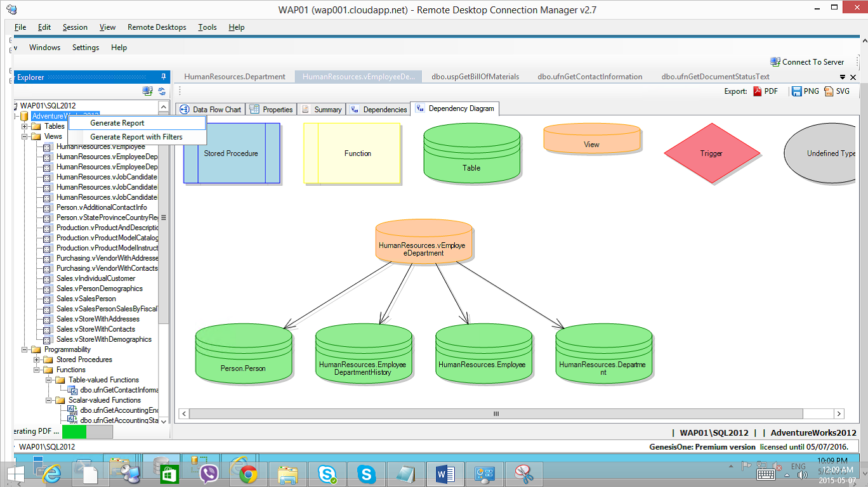Open the Session menu
The image size is (868, 487).
[75, 27]
